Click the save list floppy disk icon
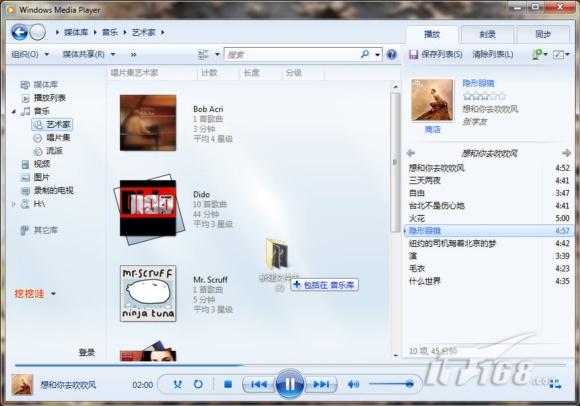The width and height of the screenshot is (580, 406). [413, 55]
